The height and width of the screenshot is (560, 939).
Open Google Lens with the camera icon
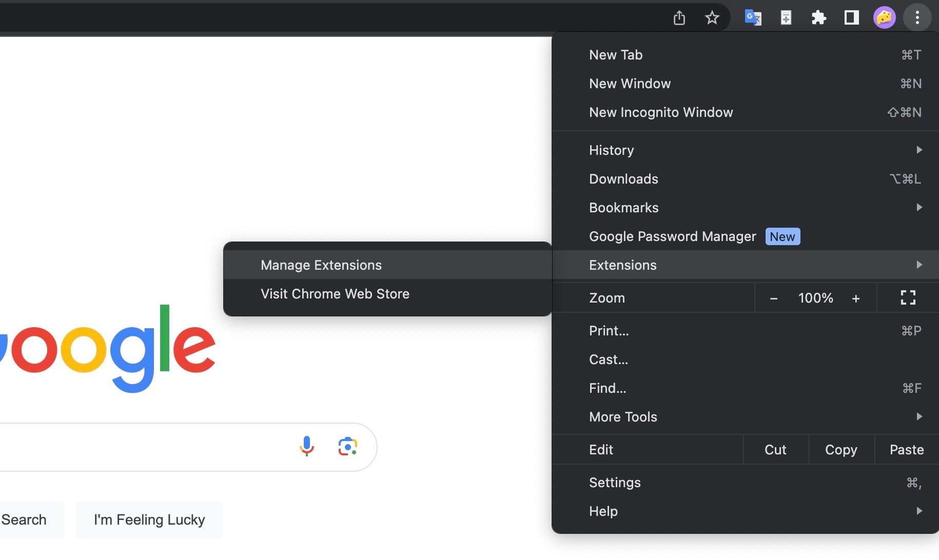click(x=348, y=446)
